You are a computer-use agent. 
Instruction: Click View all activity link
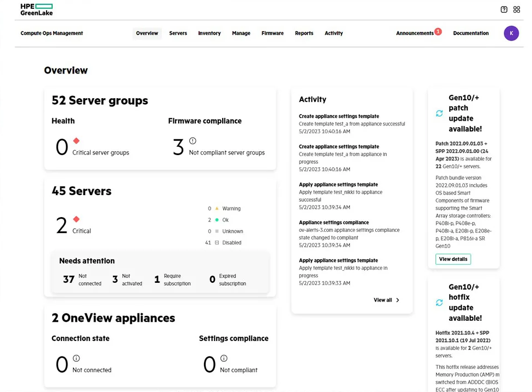(383, 300)
